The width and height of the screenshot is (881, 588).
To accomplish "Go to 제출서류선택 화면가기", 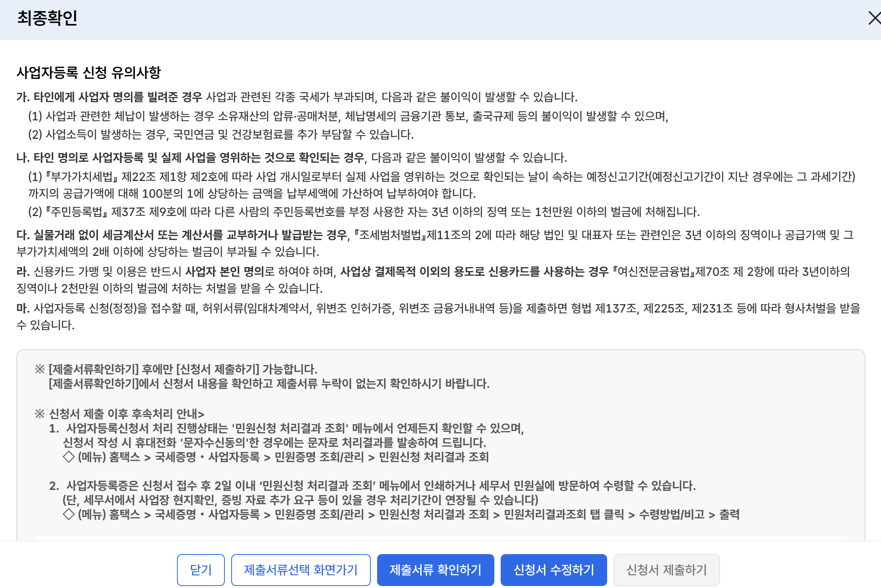I will click(301, 570).
